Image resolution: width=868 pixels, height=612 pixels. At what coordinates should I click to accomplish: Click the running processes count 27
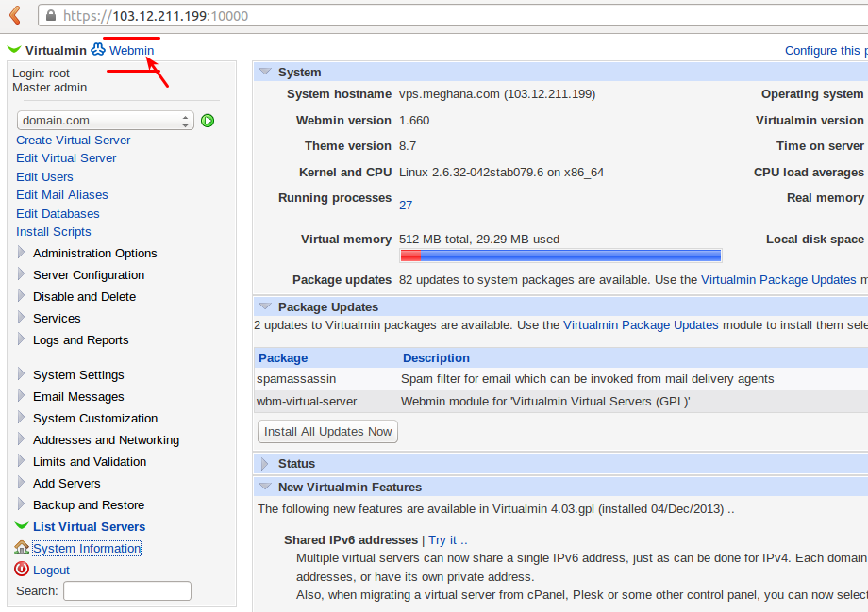(x=406, y=206)
